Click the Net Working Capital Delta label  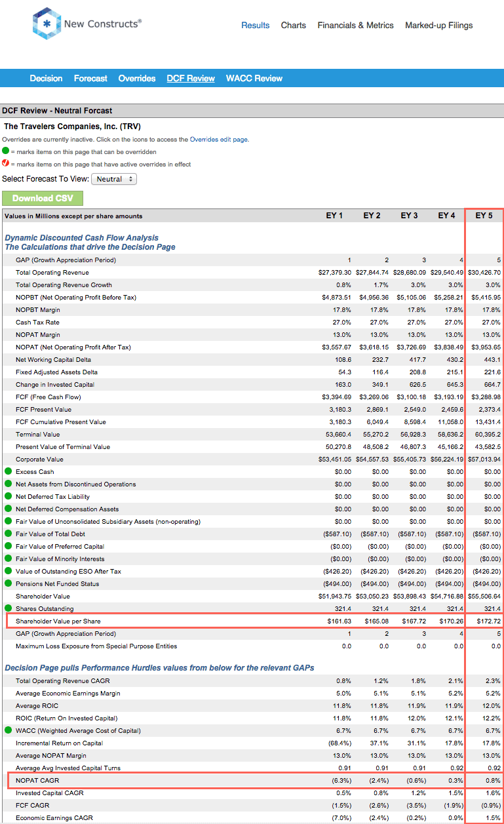[x=54, y=359]
